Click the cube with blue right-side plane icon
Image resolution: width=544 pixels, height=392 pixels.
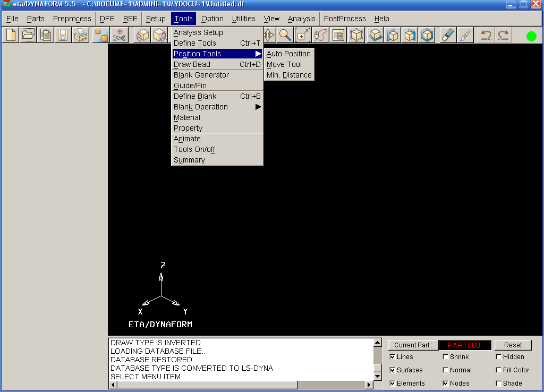(410, 36)
